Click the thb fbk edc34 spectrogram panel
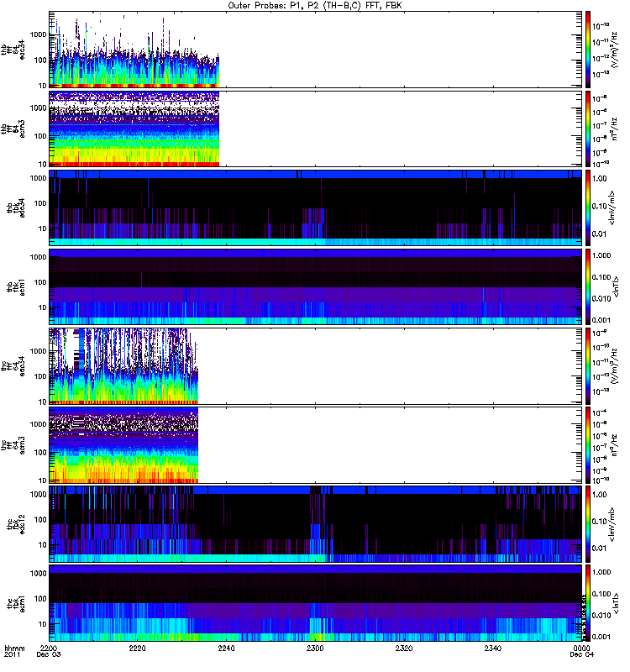This screenshot has height=672, width=630. click(x=316, y=207)
